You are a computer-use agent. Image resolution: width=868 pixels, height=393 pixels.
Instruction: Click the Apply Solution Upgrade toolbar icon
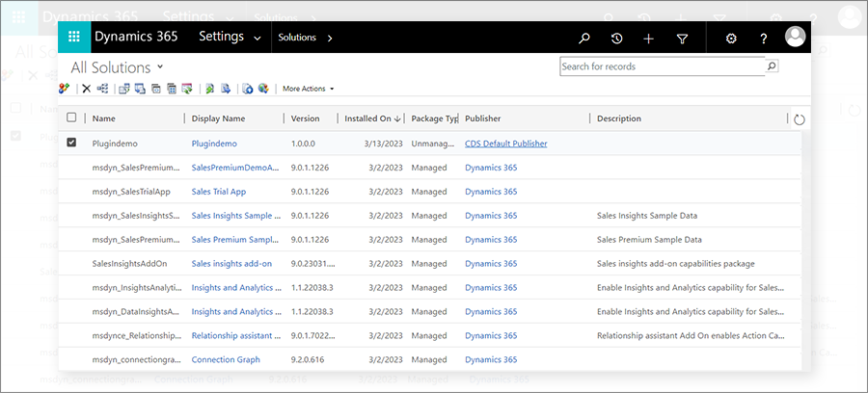coord(188,89)
